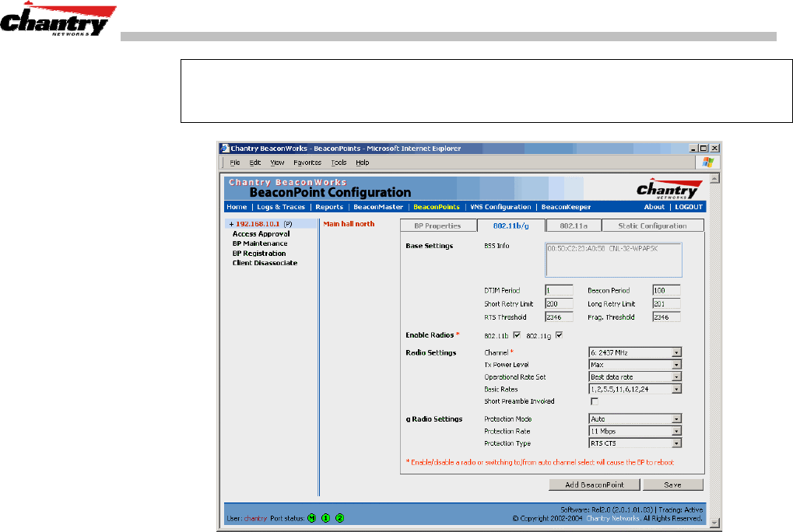This screenshot has height=532, width=793.
Task: Open Access Approval in sidebar
Action: [261, 234]
